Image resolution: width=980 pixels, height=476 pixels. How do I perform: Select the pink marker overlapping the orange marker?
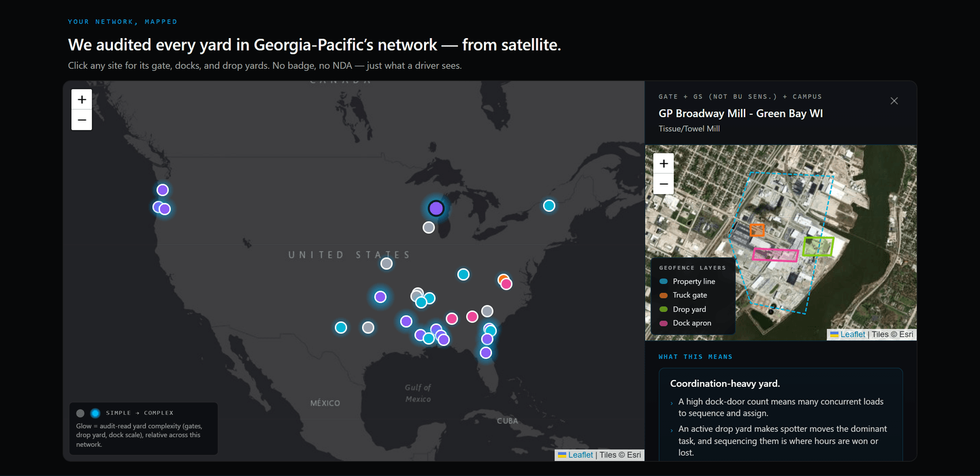[506, 284]
